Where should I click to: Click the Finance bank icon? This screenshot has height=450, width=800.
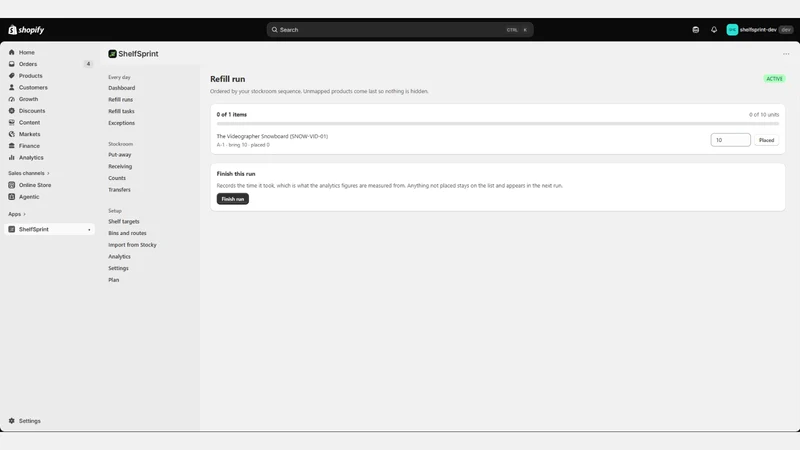[12, 146]
